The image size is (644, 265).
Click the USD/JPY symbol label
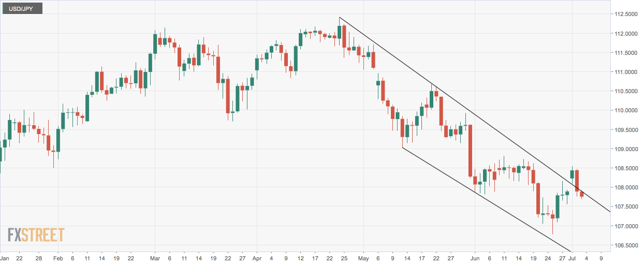[21, 9]
